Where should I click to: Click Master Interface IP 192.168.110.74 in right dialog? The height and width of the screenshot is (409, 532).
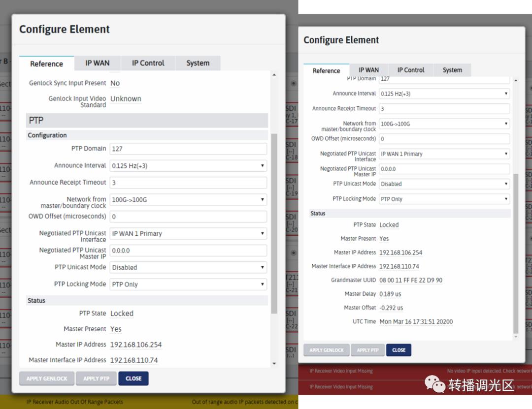399,267
